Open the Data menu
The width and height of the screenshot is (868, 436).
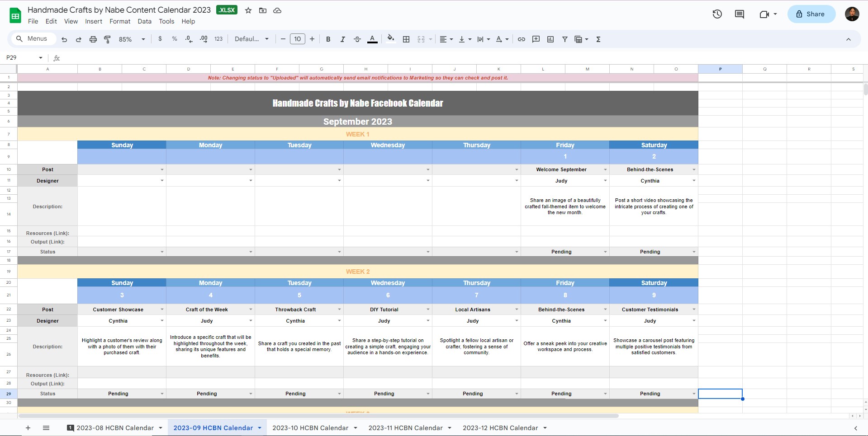tap(145, 21)
